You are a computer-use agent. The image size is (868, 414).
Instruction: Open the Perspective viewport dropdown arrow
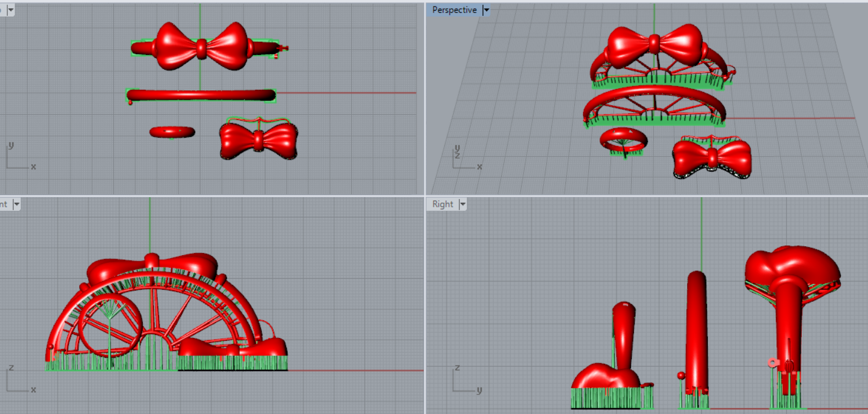pyautogui.click(x=486, y=10)
